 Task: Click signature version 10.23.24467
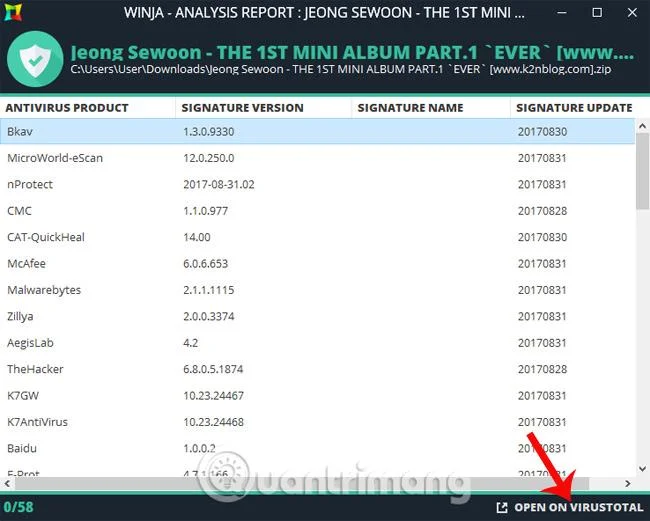click(213, 396)
